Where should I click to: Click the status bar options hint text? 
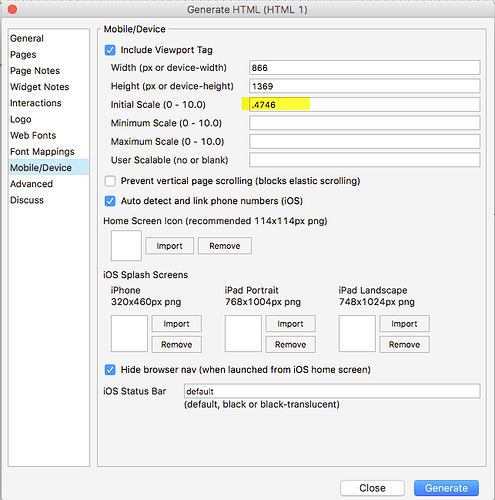click(262, 404)
